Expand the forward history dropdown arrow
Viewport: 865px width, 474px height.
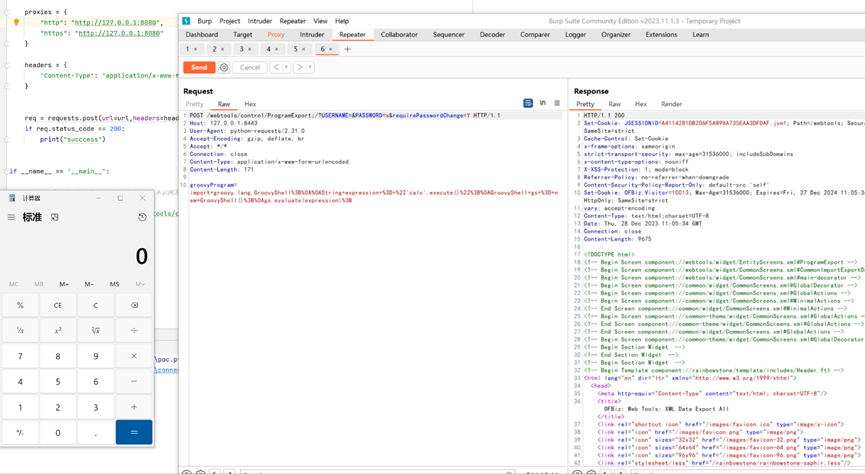pyautogui.click(x=310, y=67)
